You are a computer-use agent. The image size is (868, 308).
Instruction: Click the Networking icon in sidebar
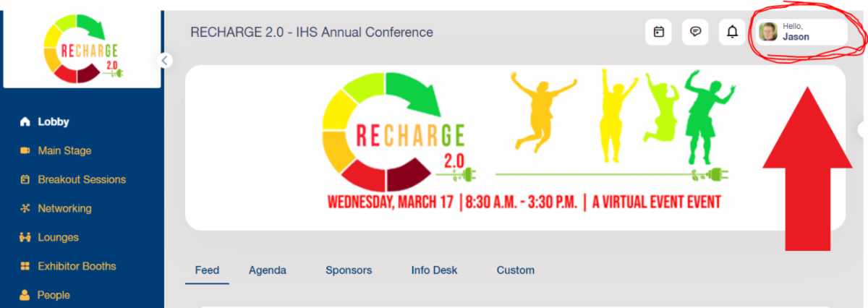[25, 208]
